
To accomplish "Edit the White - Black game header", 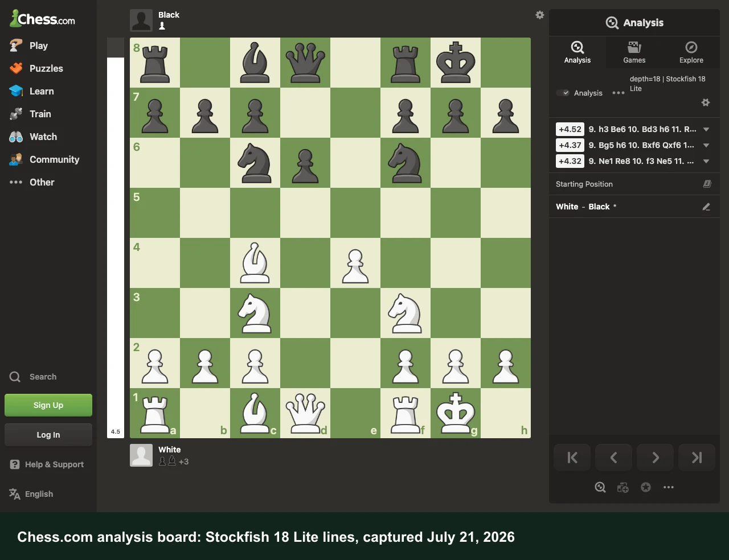I will click(x=706, y=207).
